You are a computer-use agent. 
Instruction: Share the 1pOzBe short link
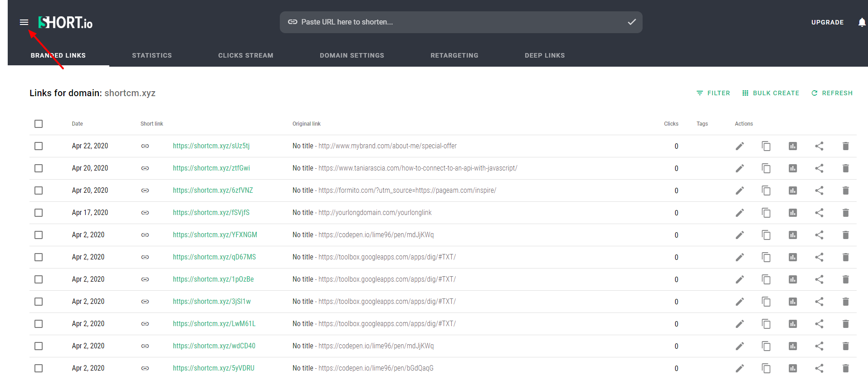point(819,279)
